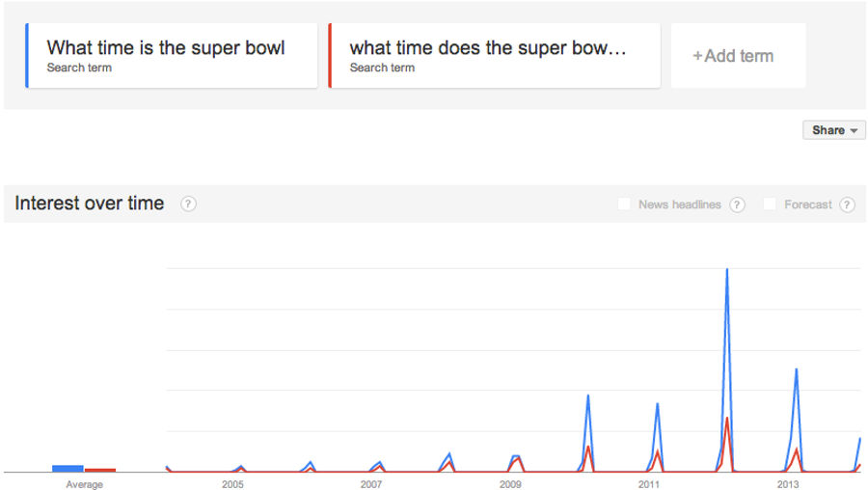The image size is (868, 490).
Task: Enable the News headlines checkbox
Action: click(624, 204)
